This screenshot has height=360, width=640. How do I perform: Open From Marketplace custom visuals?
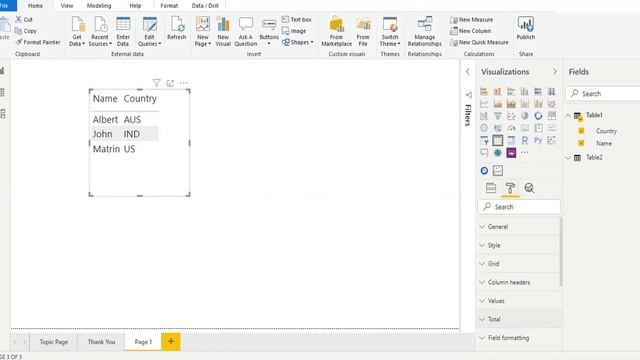[x=336, y=31]
